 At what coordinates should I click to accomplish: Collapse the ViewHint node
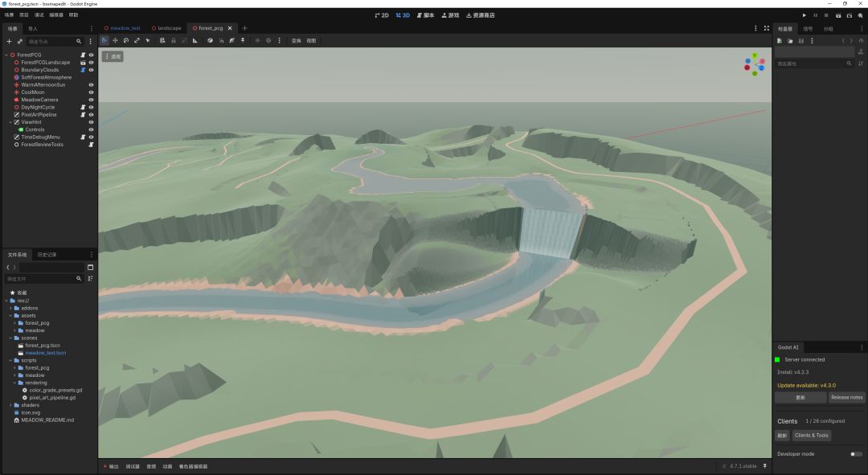tap(10, 122)
